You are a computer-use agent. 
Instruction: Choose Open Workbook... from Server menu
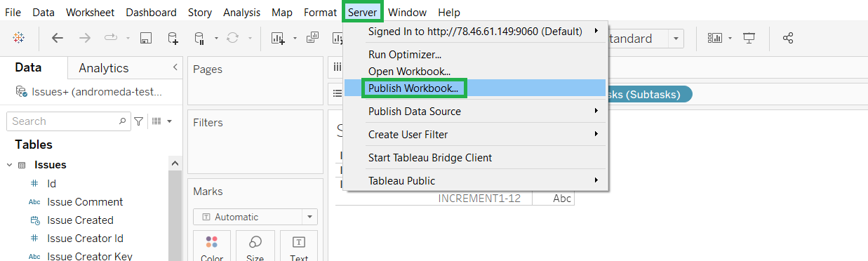(475, 71)
